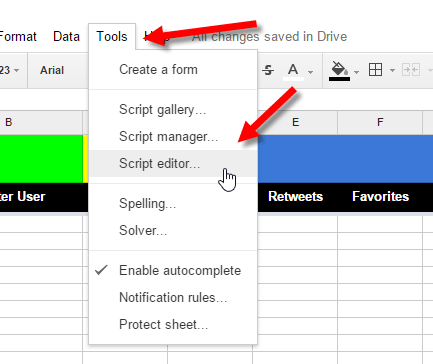Select the blue cell in column E
Image resolution: width=433 pixels, height=364 pixels.
click(297, 159)
